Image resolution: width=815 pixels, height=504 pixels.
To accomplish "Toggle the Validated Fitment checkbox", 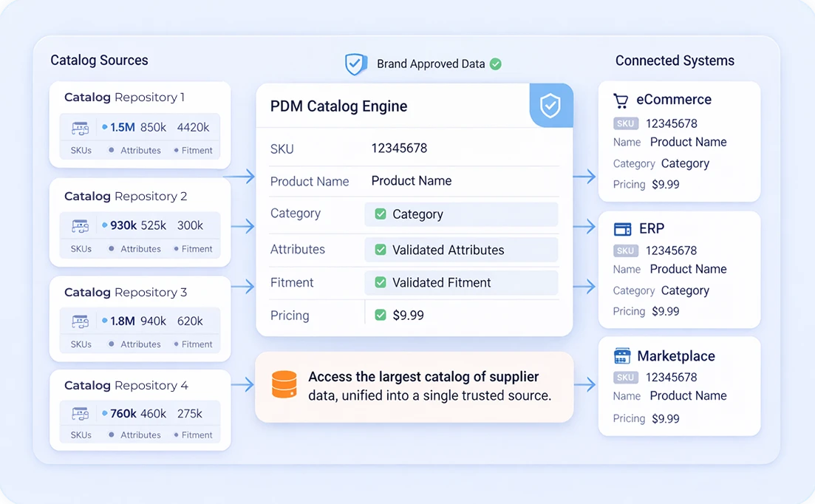I will [x=381, y=282].
